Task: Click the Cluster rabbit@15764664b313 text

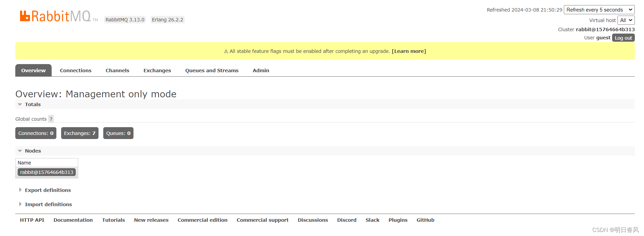Action: (x=596, y=29)
